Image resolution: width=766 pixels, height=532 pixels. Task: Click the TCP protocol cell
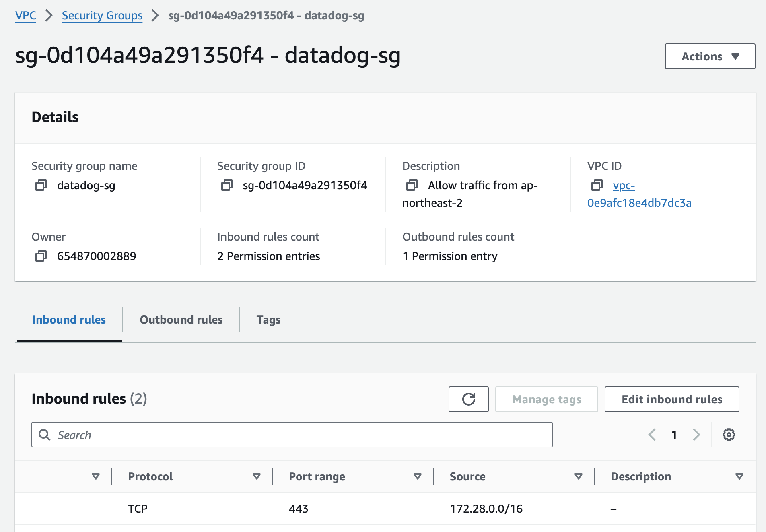point(138,509)
